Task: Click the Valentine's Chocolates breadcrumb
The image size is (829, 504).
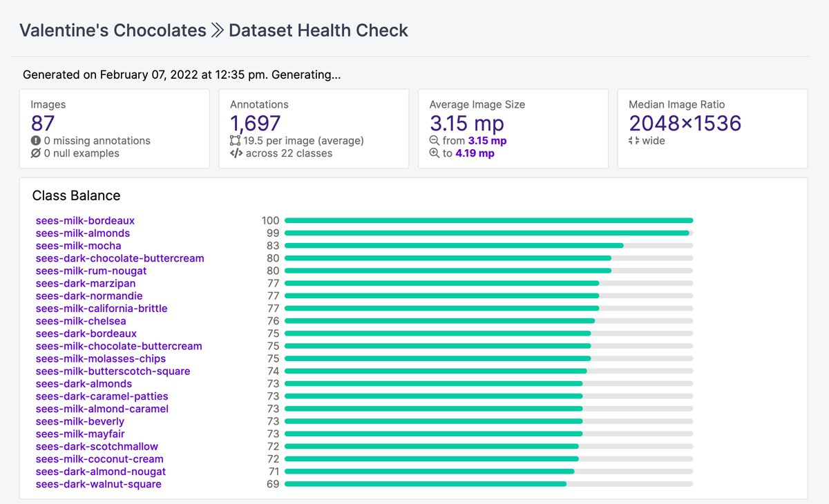Action: pyautogui.click(x=111, y=30)
